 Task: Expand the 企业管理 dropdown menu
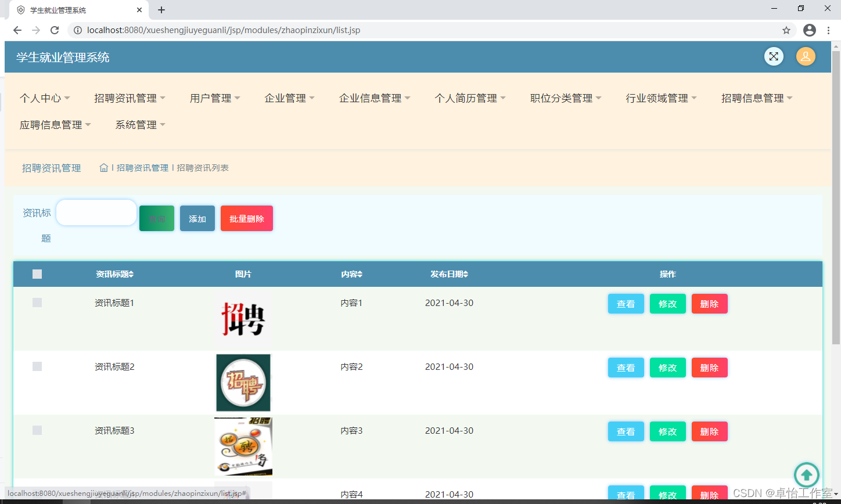[x=289, y=98]
